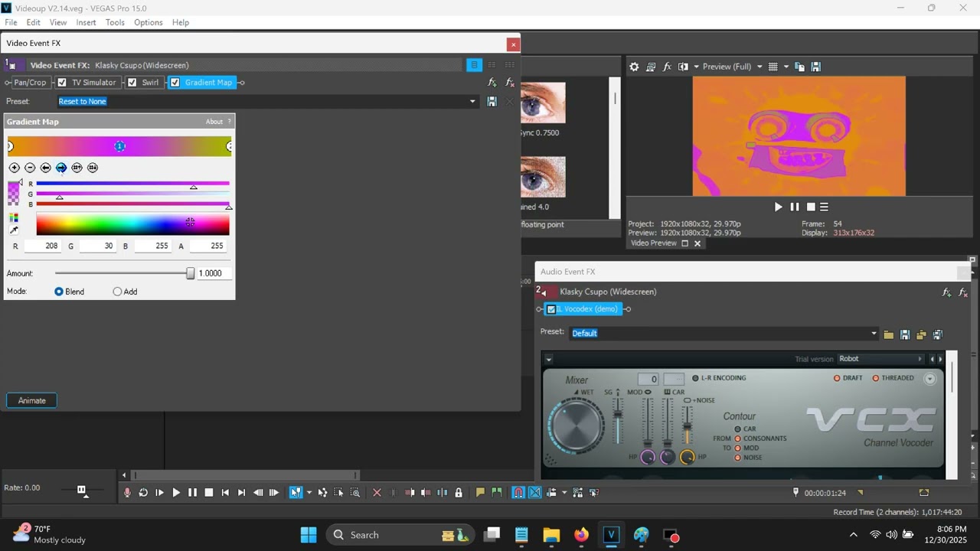Viewport: 980px width, 551px height.
Task: Click the Plug-In Chain add FX icon in Video Event FX
Action: tap(492, 83)
